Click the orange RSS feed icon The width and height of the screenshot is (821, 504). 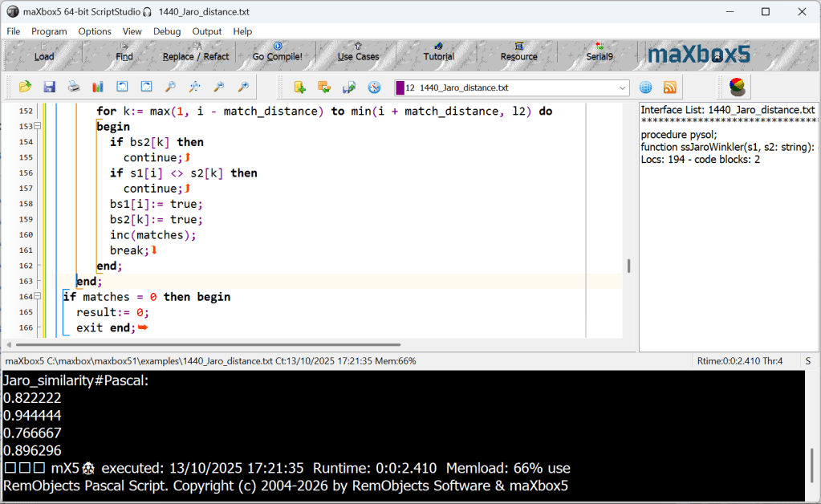click(669, 87)
